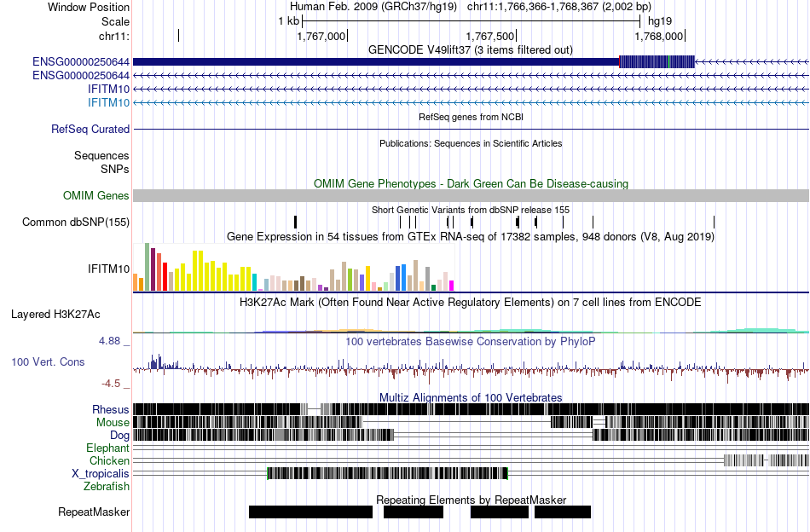This screenshot has width=810, height=532.
Task: Click the 'Layered H3K27Ac' track label
Action: point(55,315)
